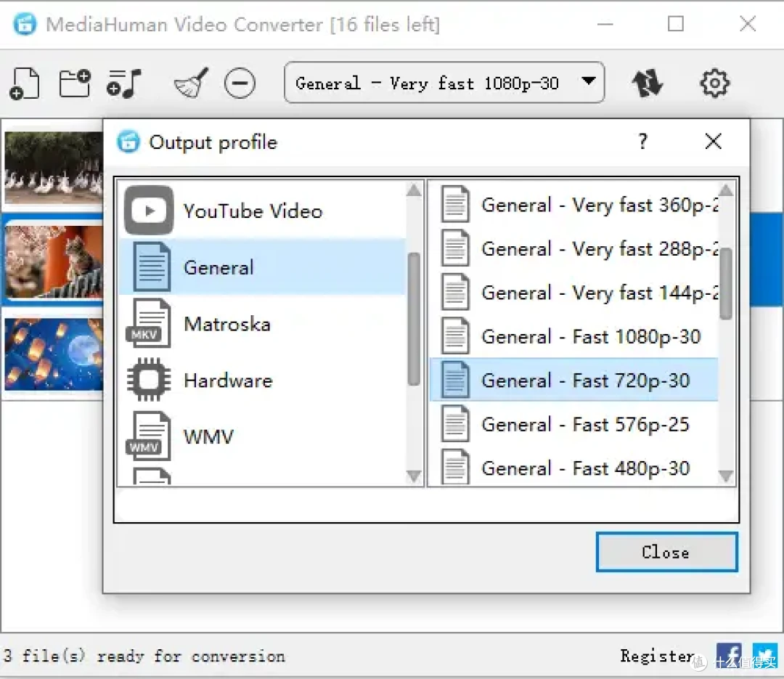Click profile list scroll up arrow
Image resolution: width=784 pixels, height=679 pixels.
(726, 190)
